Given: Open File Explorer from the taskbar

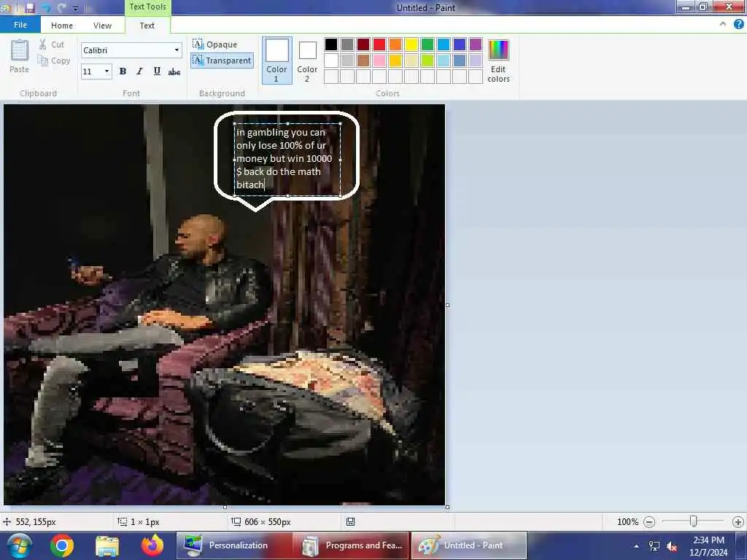Looking at the screenshot, I should (107, 545).
